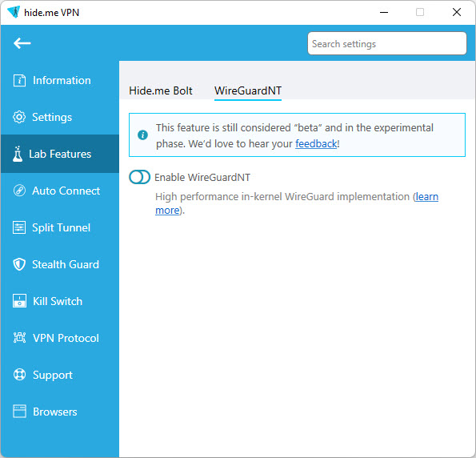Minimize the hide.me VPN window
476x458 pixels.
[x=384, y=13]
